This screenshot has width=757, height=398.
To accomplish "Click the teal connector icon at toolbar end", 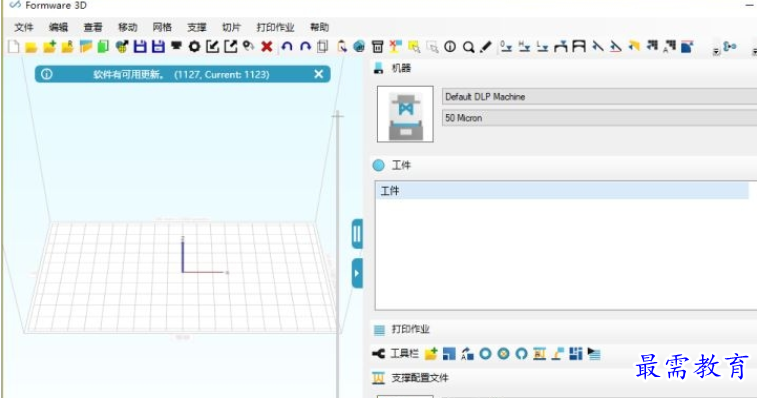I will click(729, 47).
